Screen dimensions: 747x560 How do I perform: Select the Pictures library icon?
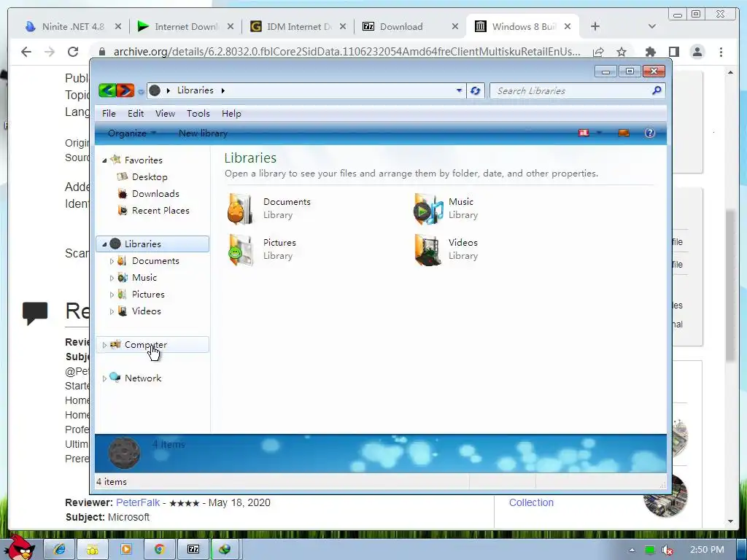pyautogui.click(x=240, y=249)
